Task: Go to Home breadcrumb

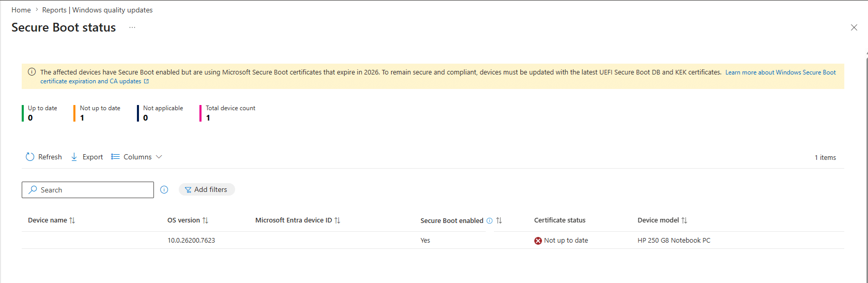Action: tap(21, 10)
